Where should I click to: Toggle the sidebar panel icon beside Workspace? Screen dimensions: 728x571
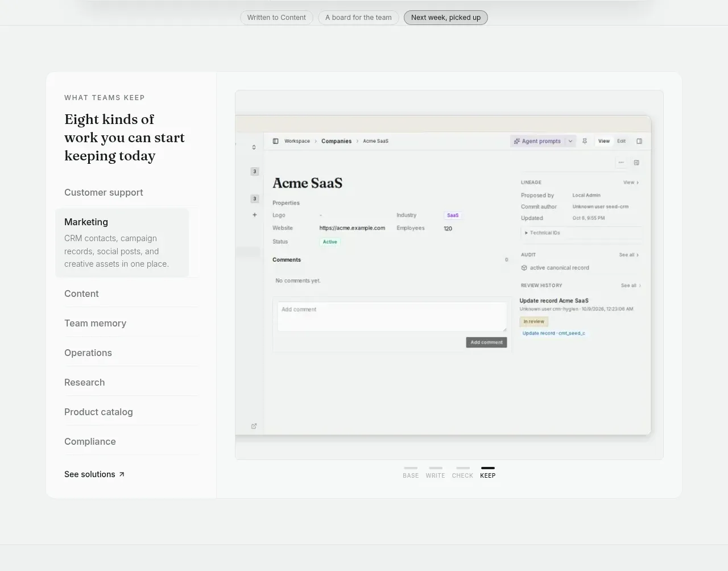tap(275, 141)
